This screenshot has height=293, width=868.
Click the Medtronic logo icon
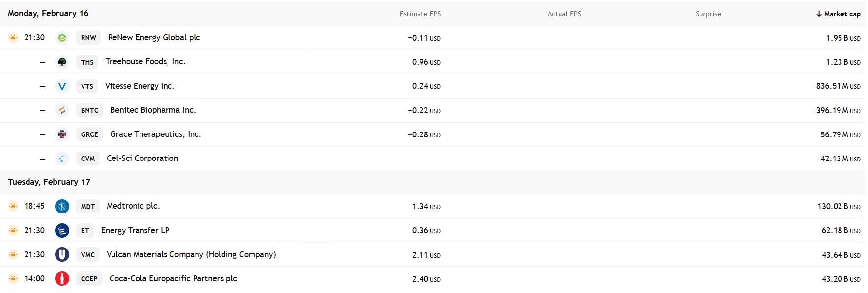click(62, 207)
